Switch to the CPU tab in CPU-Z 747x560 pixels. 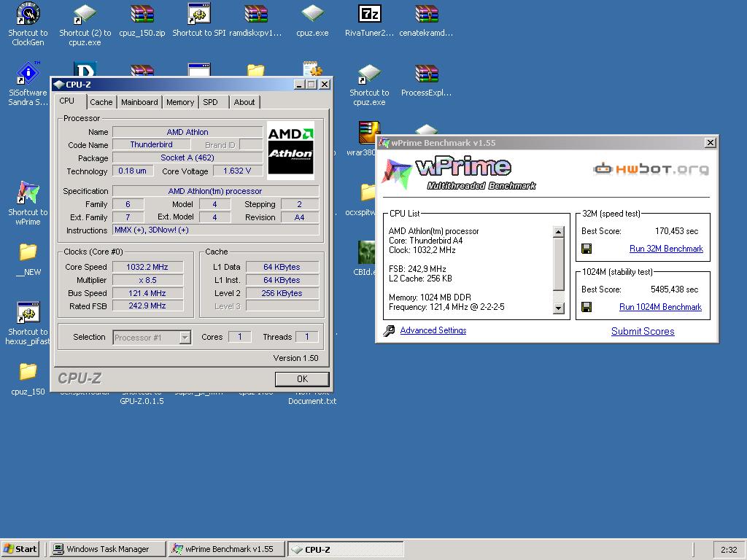coord(66,101)
